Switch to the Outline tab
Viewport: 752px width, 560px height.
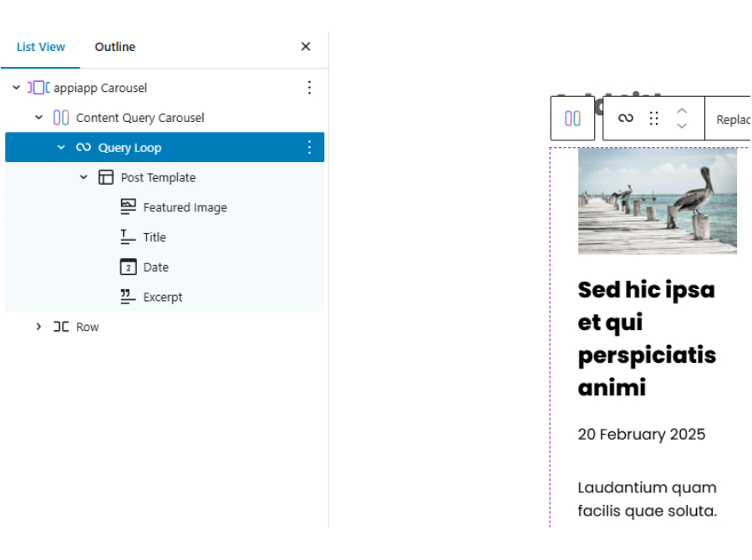click(x=115, y=48)
